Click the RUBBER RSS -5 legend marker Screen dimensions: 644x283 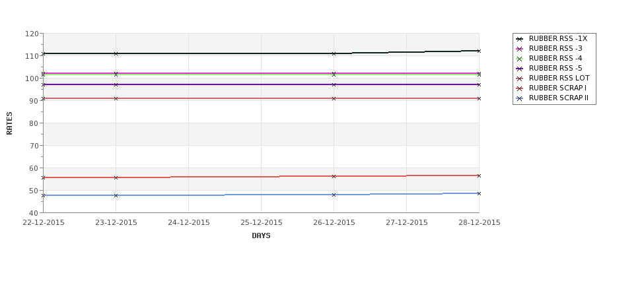(520, 69)
